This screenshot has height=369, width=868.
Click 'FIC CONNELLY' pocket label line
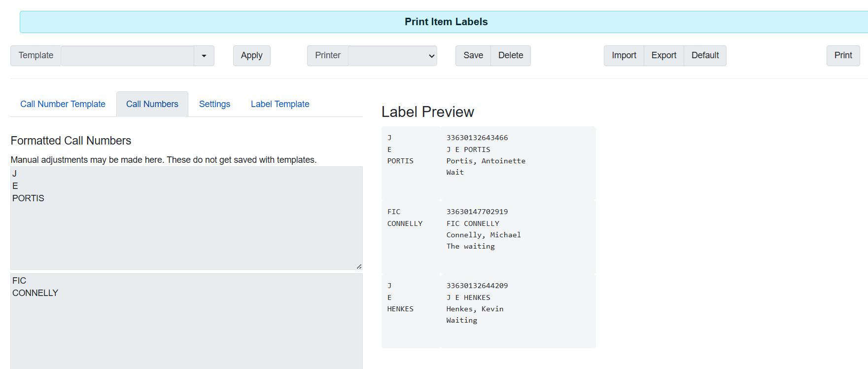tap(473, 223)
